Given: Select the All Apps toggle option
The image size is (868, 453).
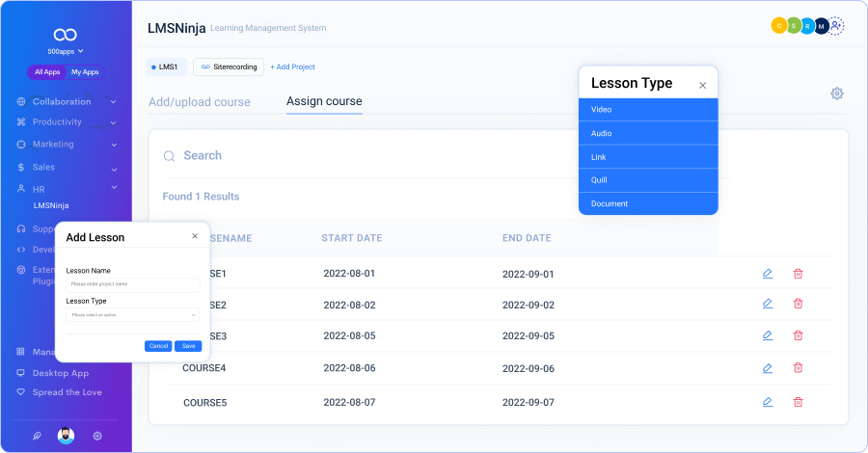Looking at the screenshot, I should click(x=47, y=72).
